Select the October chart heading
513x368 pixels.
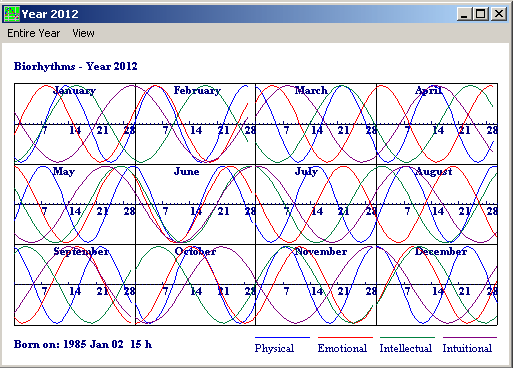(x=195, y=252)
